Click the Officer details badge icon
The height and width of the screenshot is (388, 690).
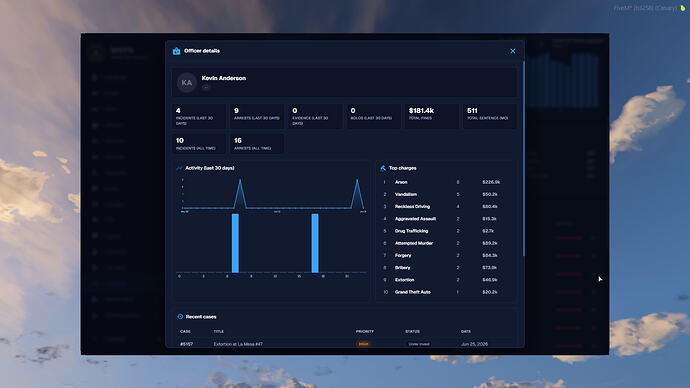coord(176,51)
